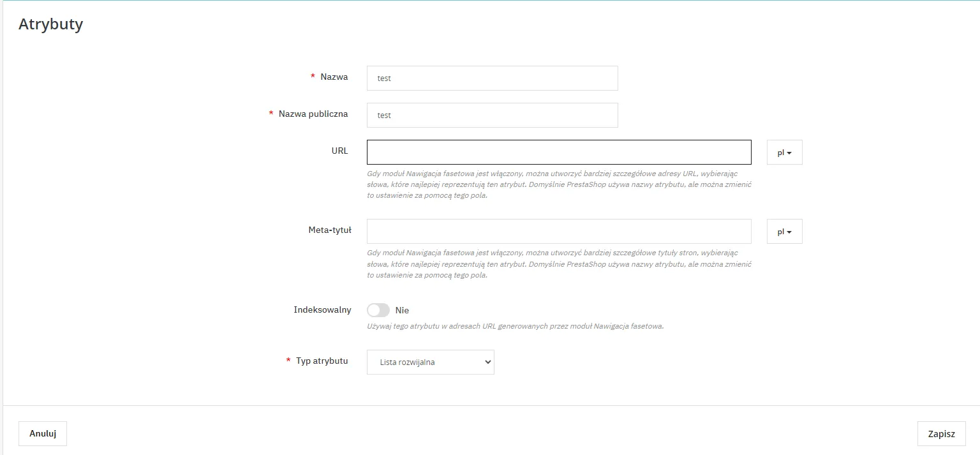This screenshot has height=455, width=980.
Task: Save the attribute with Zapisz
Action: 941,434
